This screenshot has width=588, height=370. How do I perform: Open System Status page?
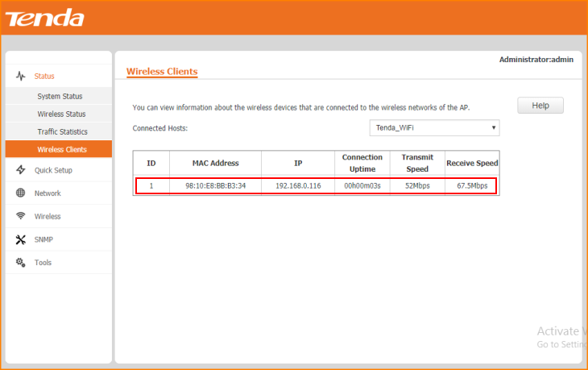point(60,97)
